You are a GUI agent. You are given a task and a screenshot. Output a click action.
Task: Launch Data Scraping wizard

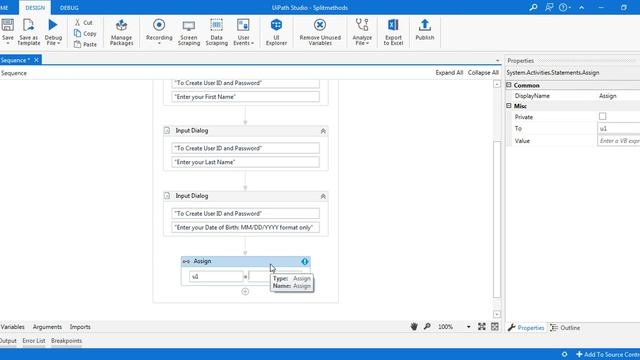tap(216, 32)
